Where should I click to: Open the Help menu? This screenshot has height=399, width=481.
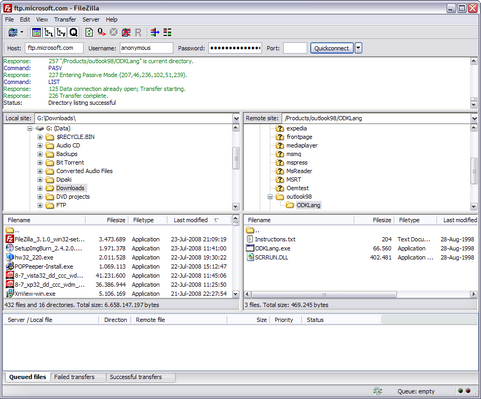click(111, 19)
